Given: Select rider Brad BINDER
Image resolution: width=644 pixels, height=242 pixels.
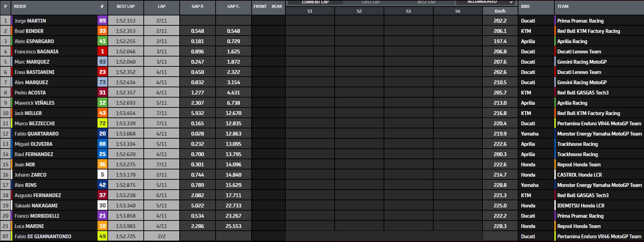Looking at the screenshot, I should (29, 31).
